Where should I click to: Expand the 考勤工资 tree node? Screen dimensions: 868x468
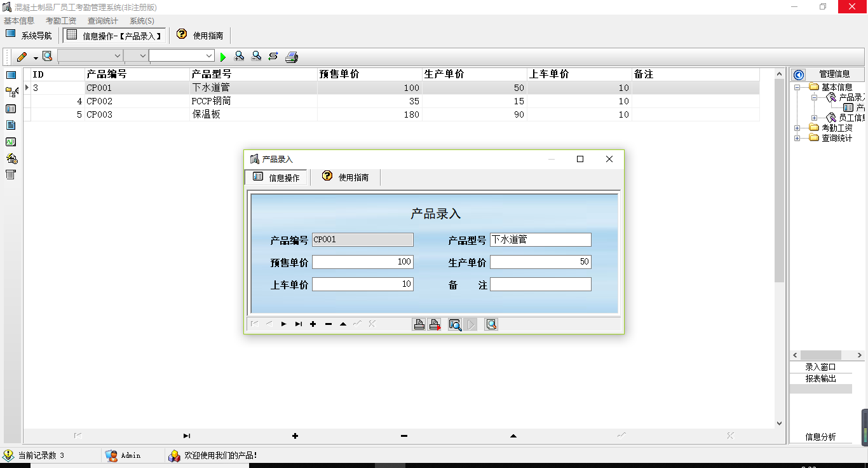point(797,128)
